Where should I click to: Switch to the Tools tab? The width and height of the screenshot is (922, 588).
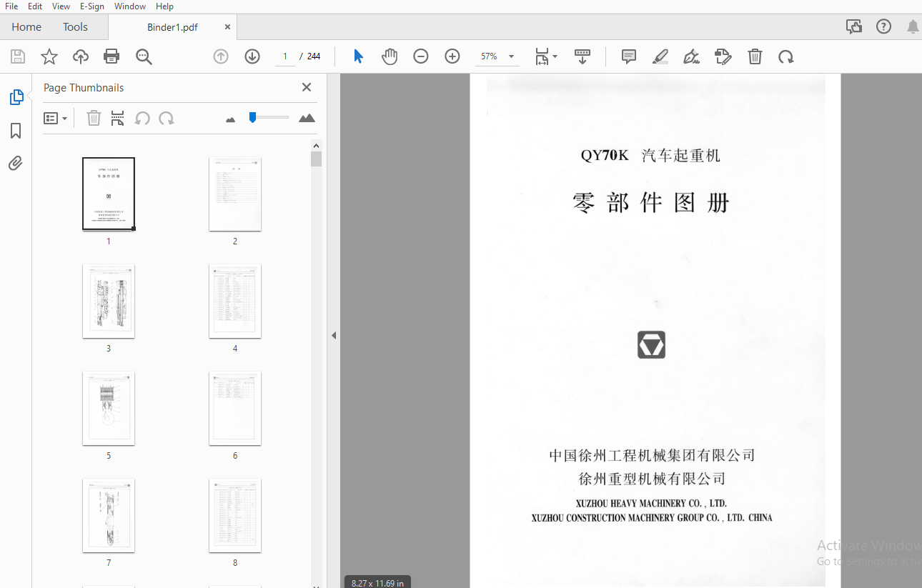(x=75, y=27)
